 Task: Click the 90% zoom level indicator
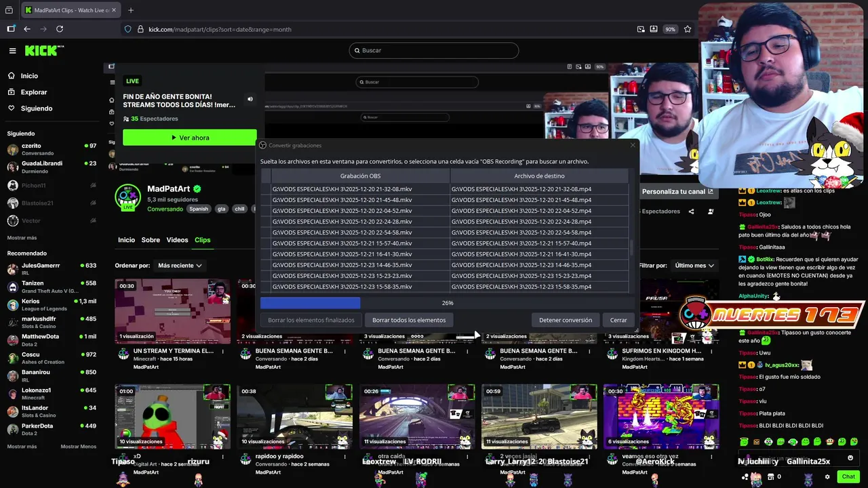click(670, 29)
